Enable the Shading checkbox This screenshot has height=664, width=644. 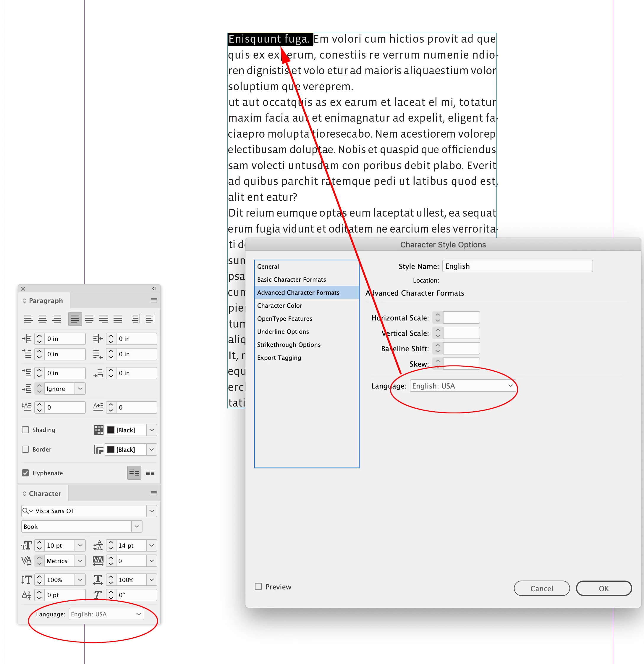pyautogui.click(x=25, y=430)
